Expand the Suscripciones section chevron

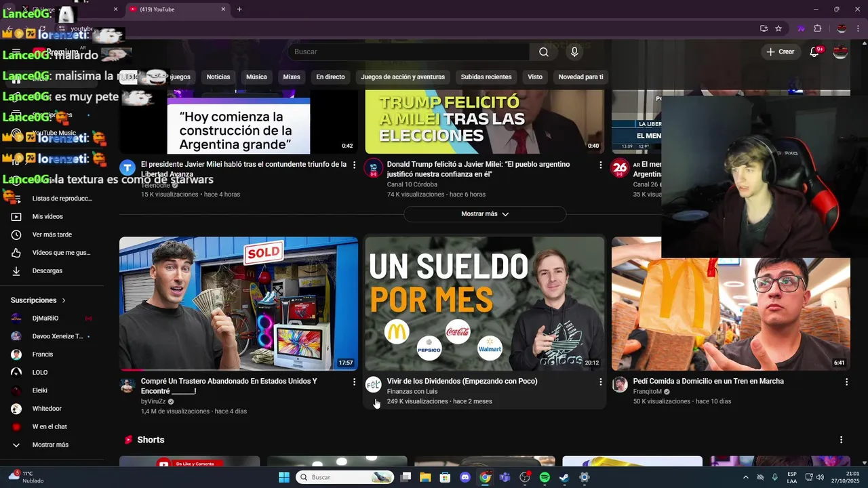point(64,300)
